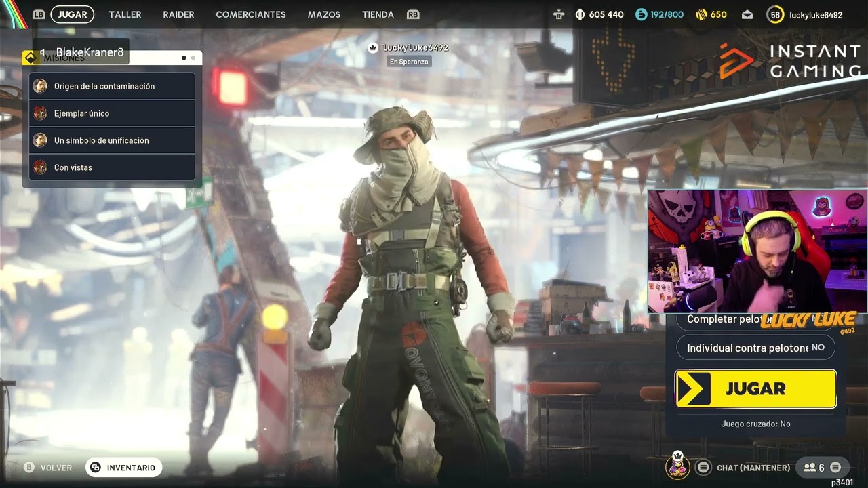Open mission Con vistas

point(112,167)
